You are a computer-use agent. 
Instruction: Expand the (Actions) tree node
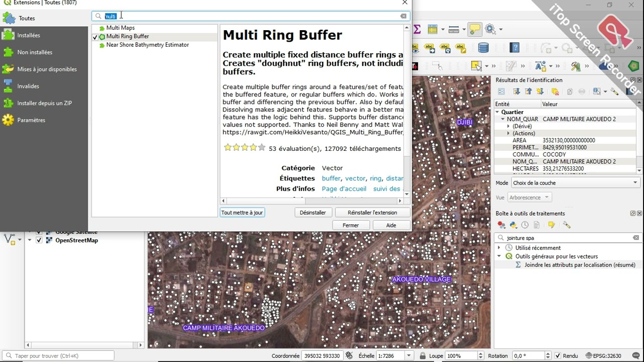coord(508,133)
